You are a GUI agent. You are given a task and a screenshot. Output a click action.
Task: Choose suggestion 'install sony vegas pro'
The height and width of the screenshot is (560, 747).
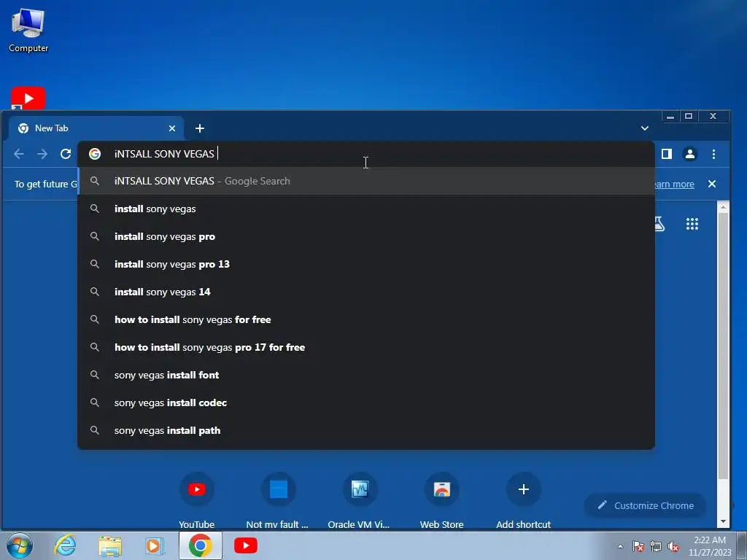coord(366,236)
